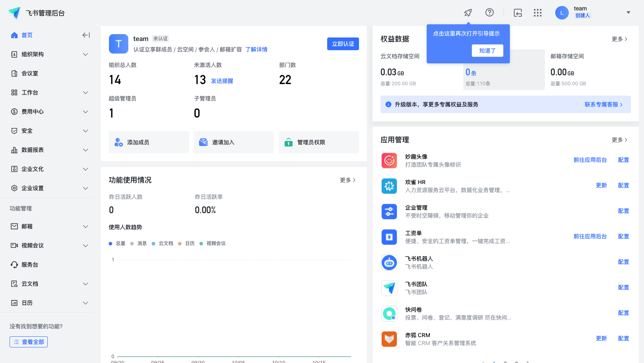Collapse the sidebar with the arrow icon
Screen dimensions: 644x363
point(86,35)
